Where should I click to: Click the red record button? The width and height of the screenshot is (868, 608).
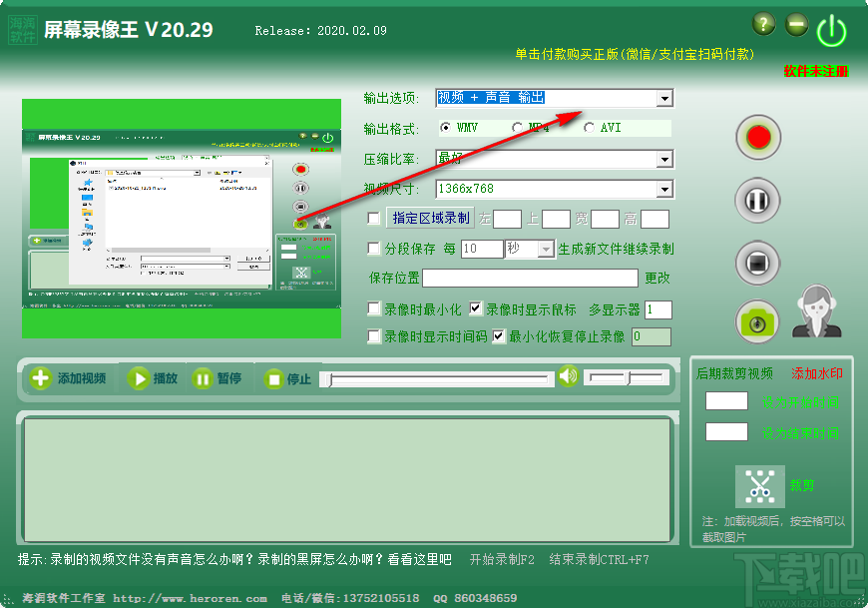(x=758, y=138)
